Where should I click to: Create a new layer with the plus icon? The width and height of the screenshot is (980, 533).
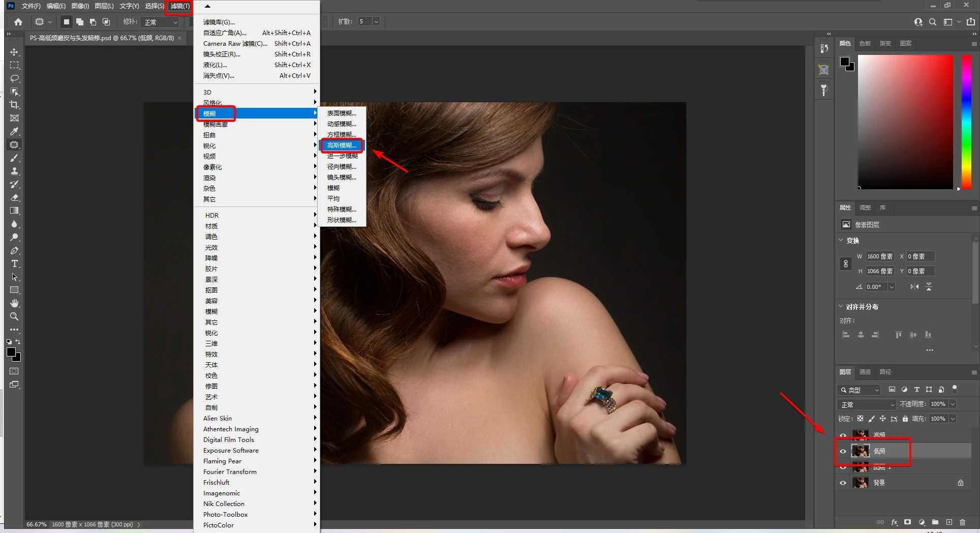click(x=948, y=522)
